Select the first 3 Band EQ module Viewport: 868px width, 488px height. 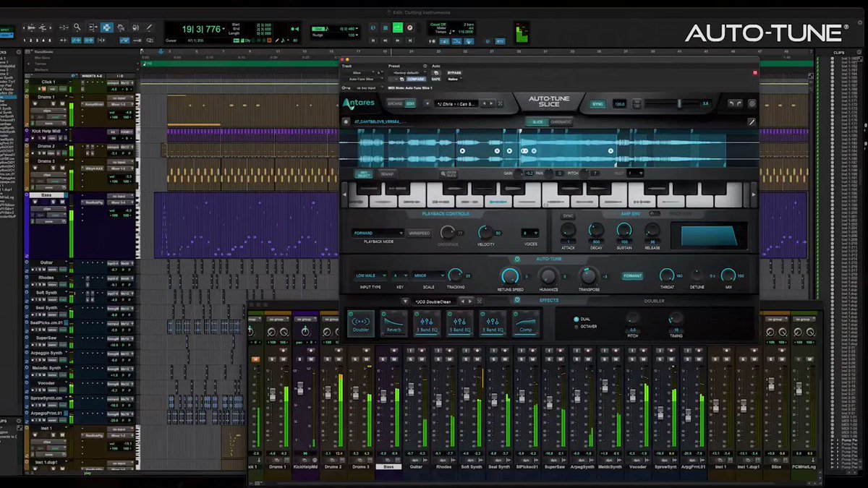point(427,323)
